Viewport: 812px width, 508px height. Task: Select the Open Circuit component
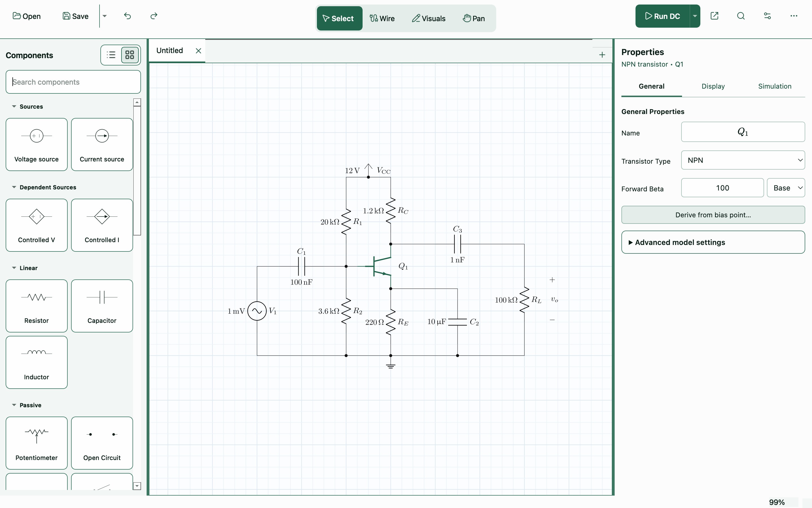(102, 443)
